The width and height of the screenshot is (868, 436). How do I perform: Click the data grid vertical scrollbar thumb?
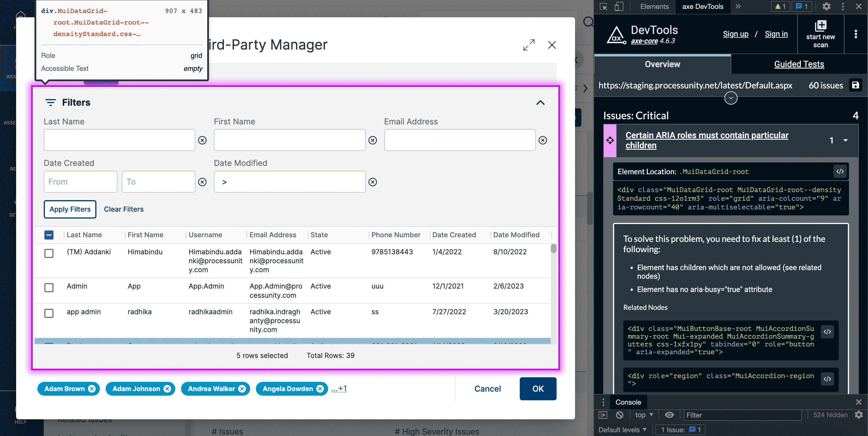pyautogui.click(x=553, y=249)
